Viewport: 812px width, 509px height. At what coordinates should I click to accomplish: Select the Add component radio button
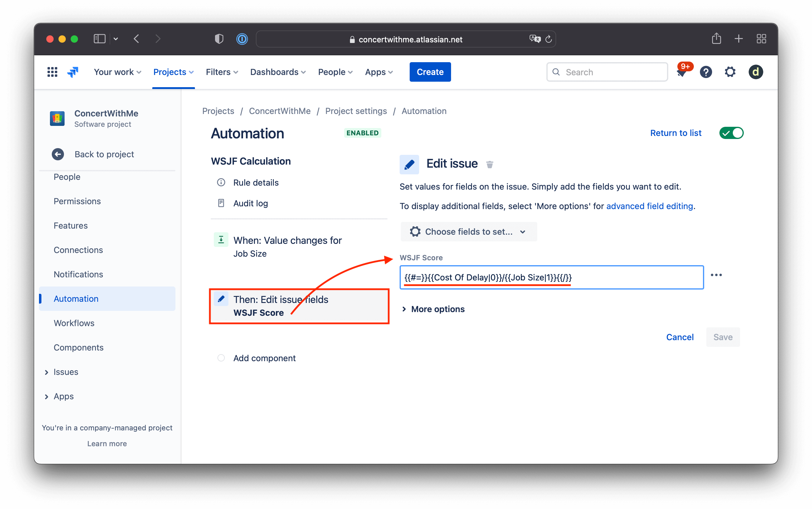[221, 358]
